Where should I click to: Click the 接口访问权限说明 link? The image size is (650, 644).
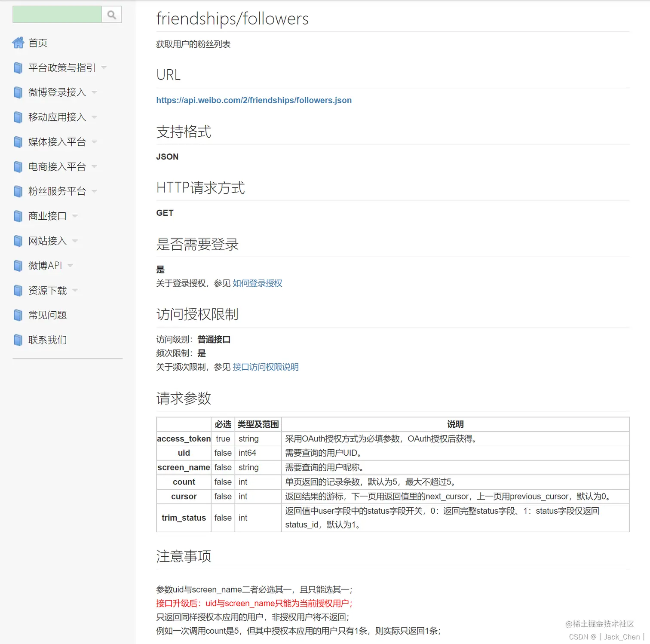pyautogui.click(x=265, y=367)
